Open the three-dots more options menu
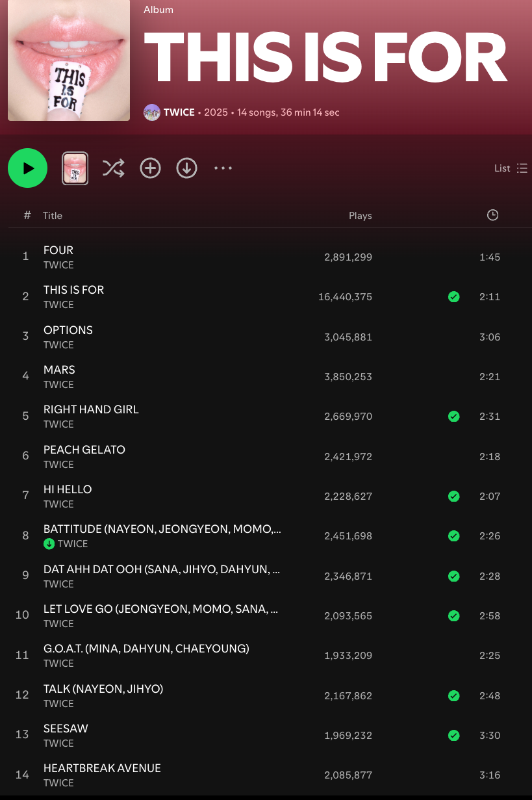The height and width of the screenshot is (800, 532). (x=223, y=168)
